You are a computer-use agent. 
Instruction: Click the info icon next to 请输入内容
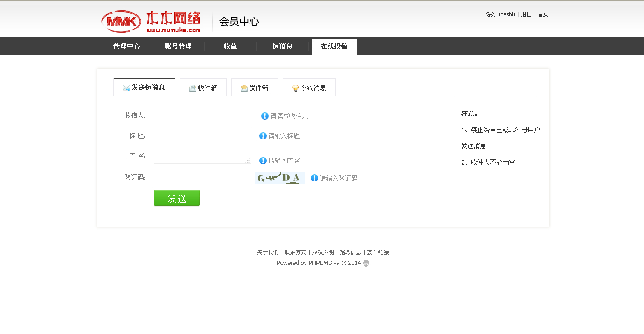(x=263, y=161)
